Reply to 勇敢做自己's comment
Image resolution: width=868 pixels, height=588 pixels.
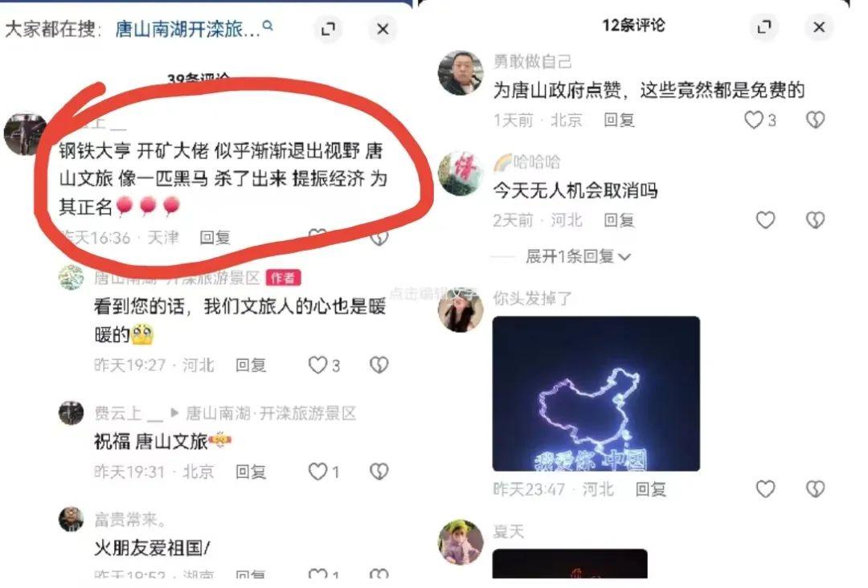point(619,120)
